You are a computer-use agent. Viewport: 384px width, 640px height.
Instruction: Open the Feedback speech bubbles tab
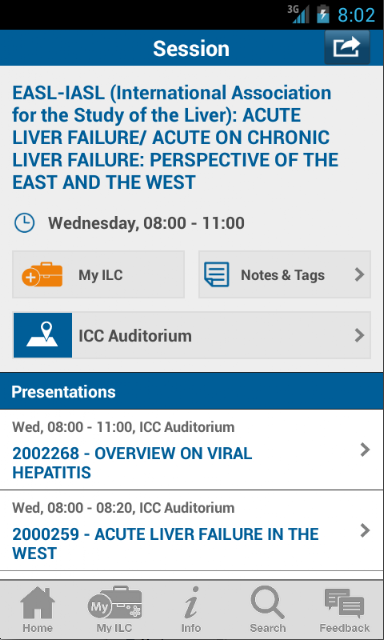pyautogui.click(x=344, y=610)
